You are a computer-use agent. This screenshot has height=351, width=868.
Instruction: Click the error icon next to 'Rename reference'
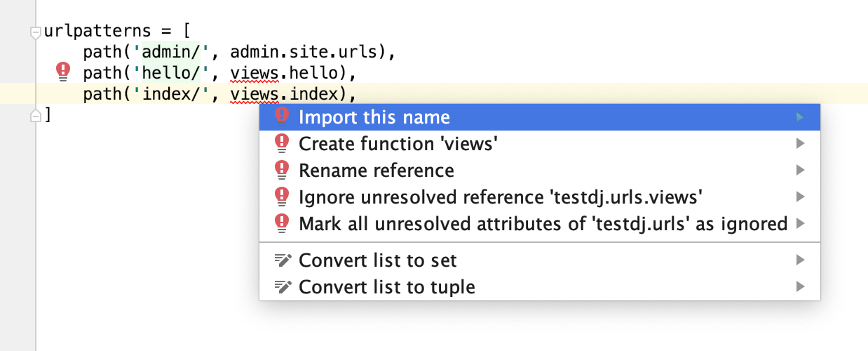282,171
